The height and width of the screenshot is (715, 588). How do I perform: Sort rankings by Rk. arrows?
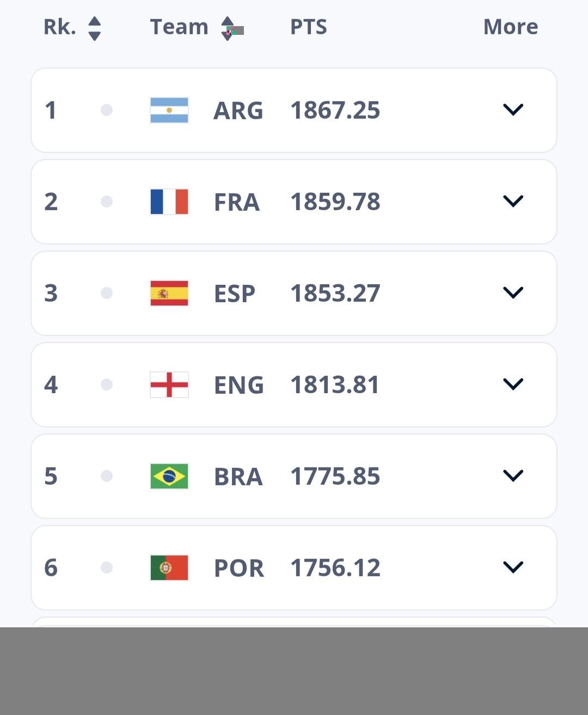[94, 28]
